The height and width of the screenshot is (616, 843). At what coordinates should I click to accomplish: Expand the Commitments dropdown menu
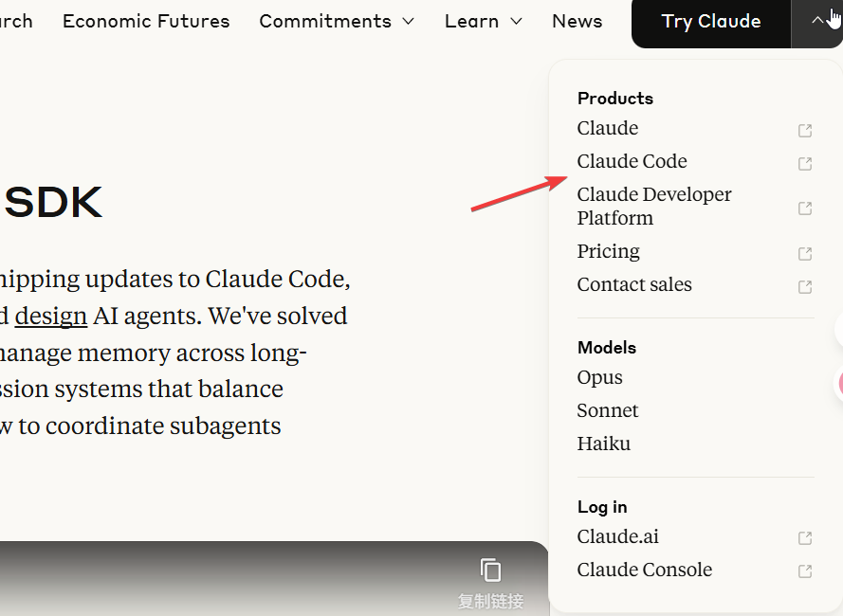[337, 21]
